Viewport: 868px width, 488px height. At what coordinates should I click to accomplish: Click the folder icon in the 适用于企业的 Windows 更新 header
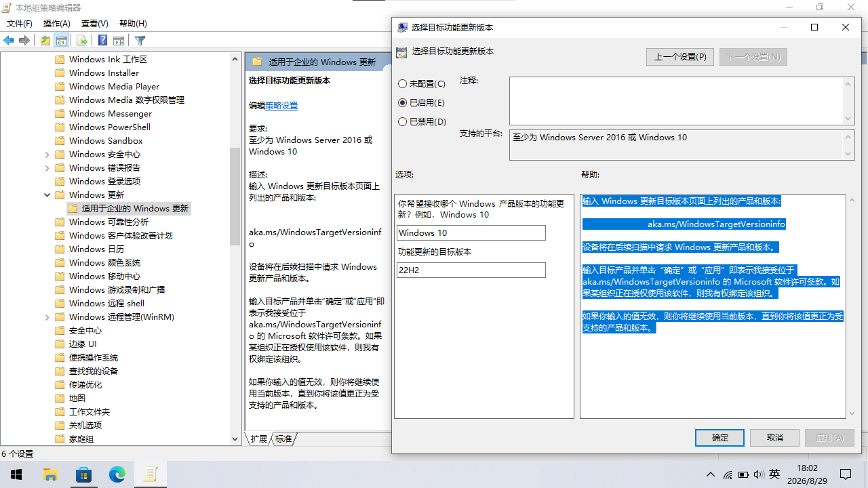pos(257,62)
